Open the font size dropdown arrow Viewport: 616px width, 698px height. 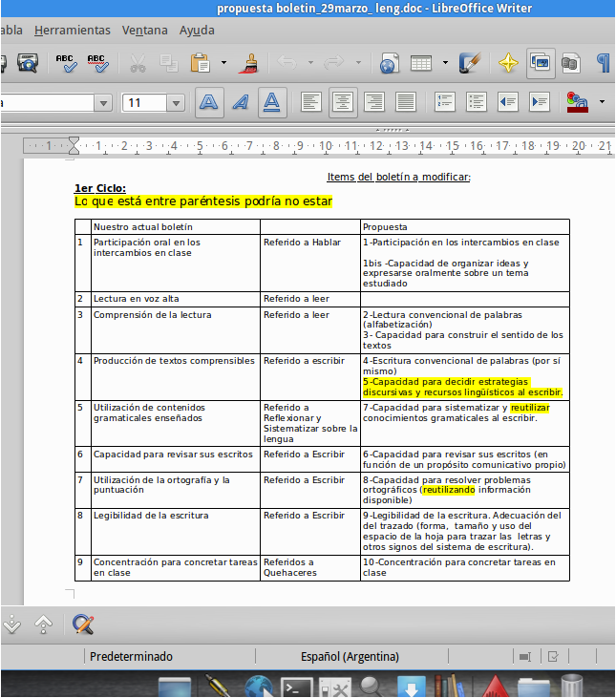[177, 103]
